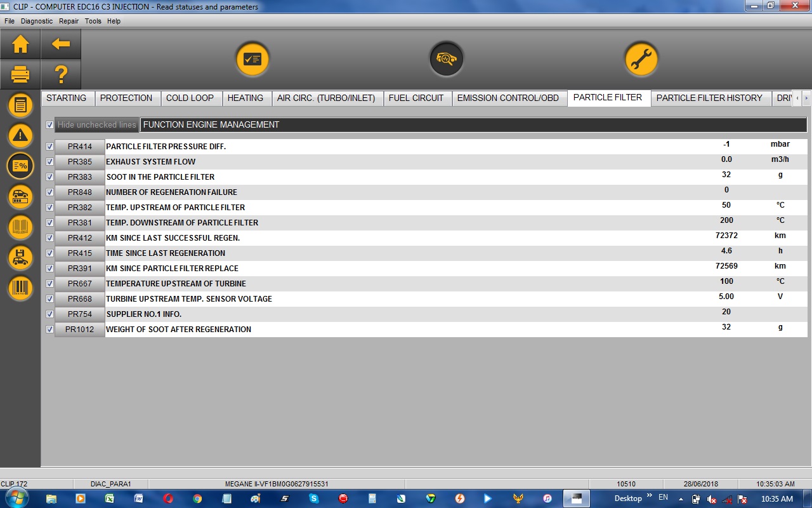Open the book documentation sidebar icon

20,227
